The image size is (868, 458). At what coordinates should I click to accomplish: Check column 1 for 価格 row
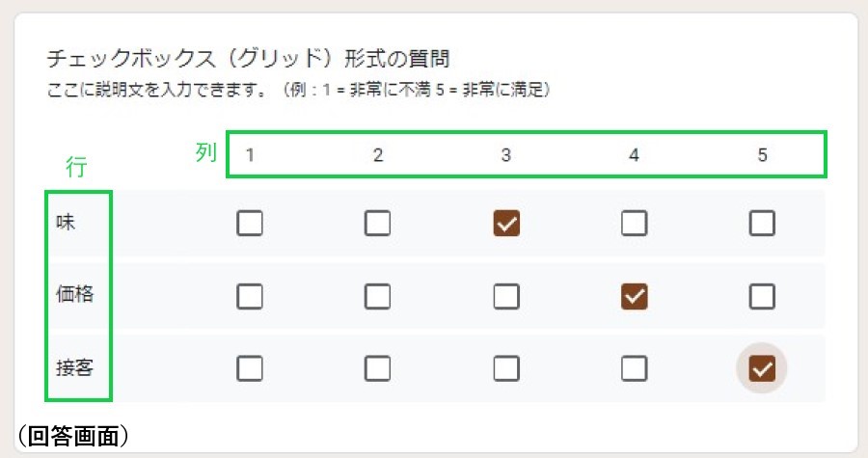250,296
